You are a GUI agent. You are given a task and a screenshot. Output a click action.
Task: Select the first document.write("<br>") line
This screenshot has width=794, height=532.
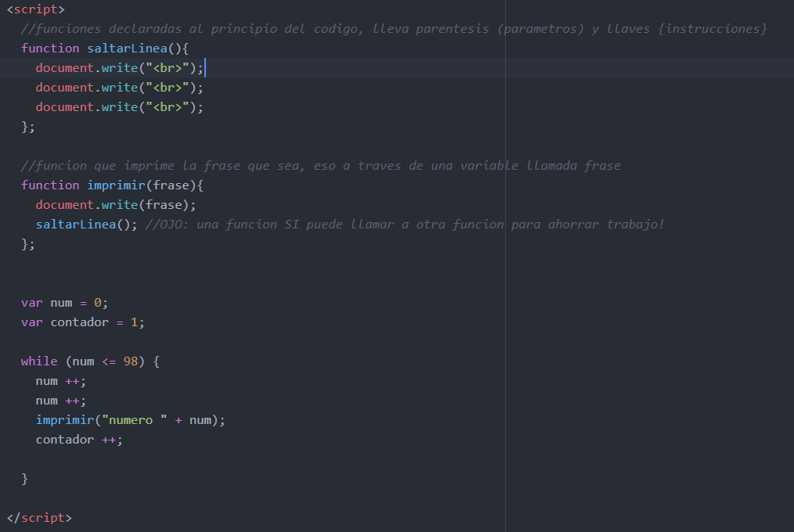pos(117,67)
